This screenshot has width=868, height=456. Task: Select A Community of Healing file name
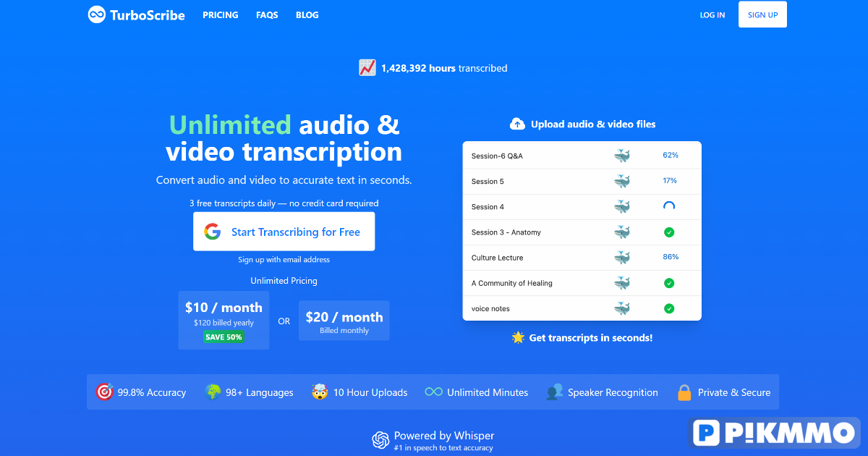(x=512, y=283)
